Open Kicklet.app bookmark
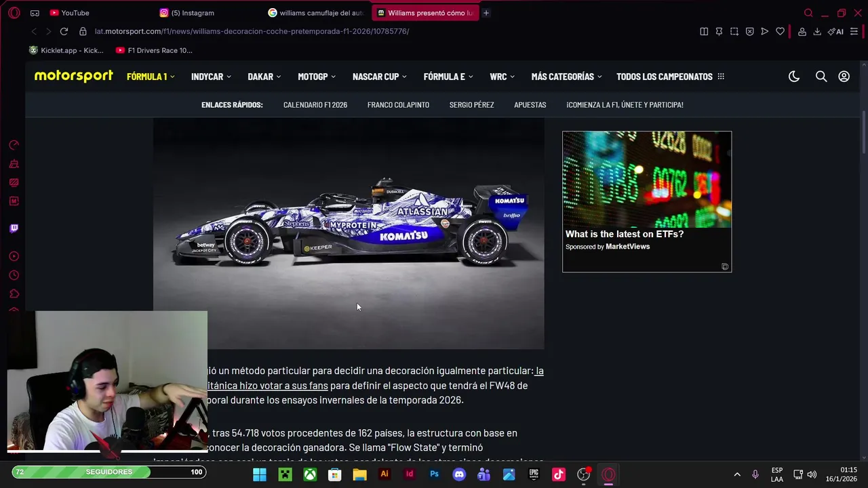 (66, 50)
